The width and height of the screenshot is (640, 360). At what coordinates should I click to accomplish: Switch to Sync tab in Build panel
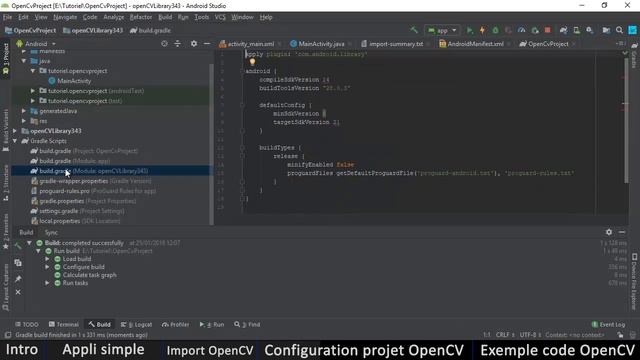click(51, 232)
